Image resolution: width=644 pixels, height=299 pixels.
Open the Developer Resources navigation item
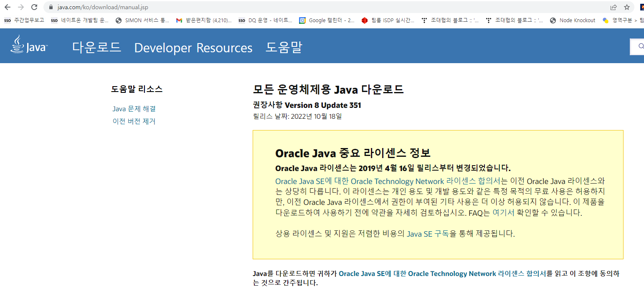click(x=193, y=48)
